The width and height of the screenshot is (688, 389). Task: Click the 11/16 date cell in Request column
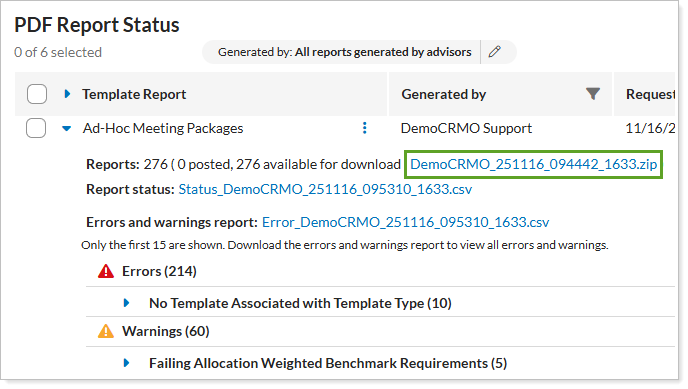coord(650,128)
